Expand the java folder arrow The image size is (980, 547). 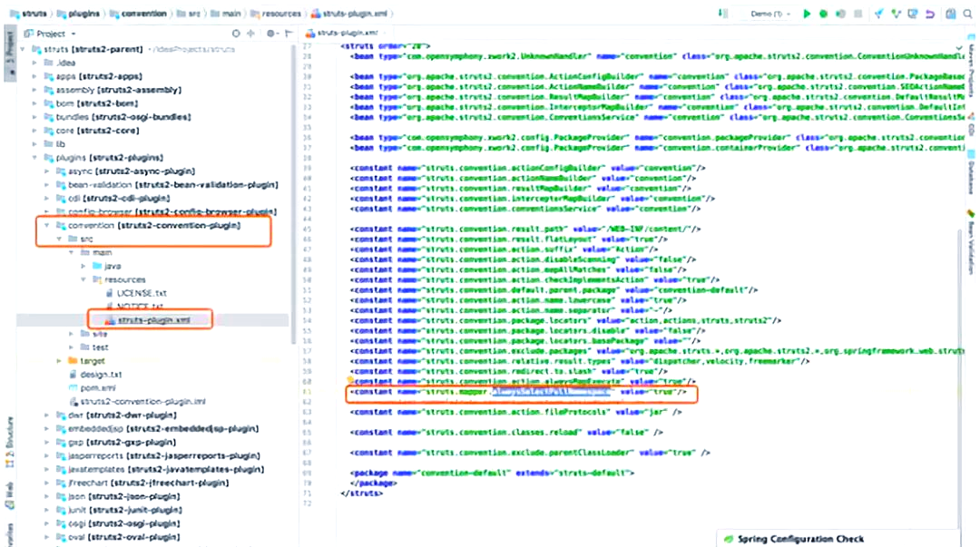[83, 267]
